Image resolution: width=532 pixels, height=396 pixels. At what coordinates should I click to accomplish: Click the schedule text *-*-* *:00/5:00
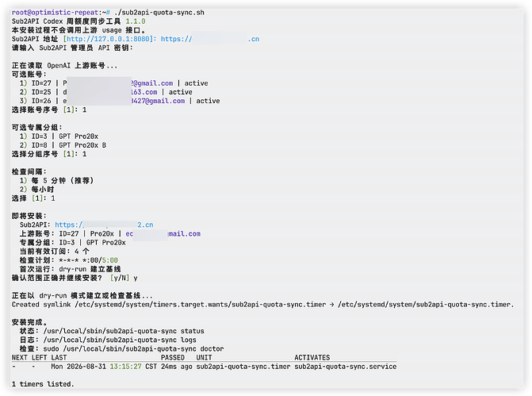pyautogui.click(x=88, y=260)
